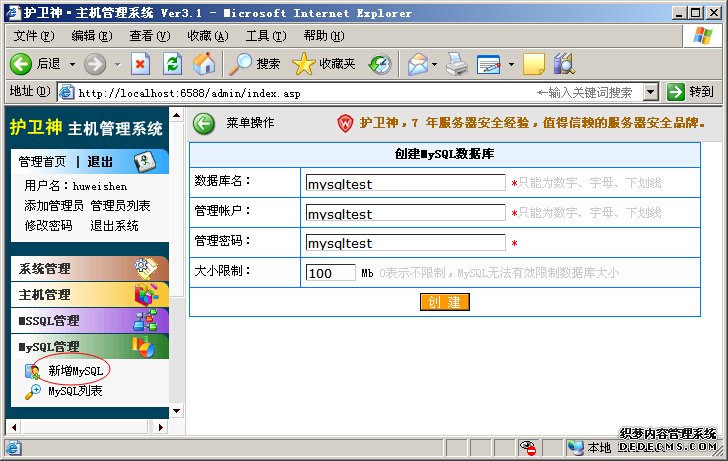This screenshot has height=461, width=728.
Task: Click the icon next to 新增MySQL
Action: [32, 371]
